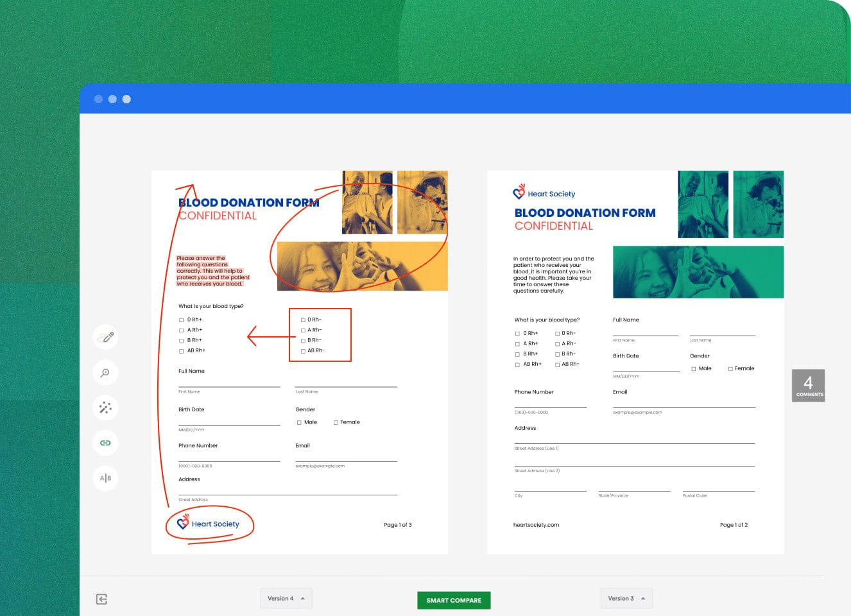The width and height of the screenshot is (851, 616).
Task: Select the magic wand comparison tool
Action: (x=105, y=407)
